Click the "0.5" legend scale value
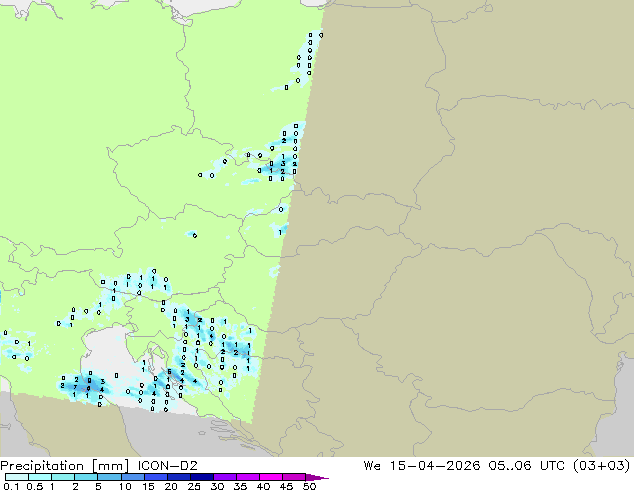The height and width of the screenshot is (490, 634). pos(35,486)
